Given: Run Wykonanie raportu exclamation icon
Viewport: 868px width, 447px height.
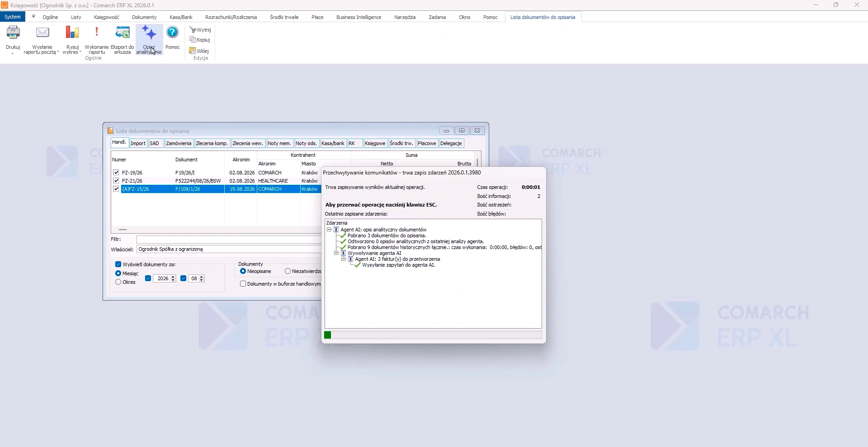Looking at the screenshot, I should (x=96, y=32).
